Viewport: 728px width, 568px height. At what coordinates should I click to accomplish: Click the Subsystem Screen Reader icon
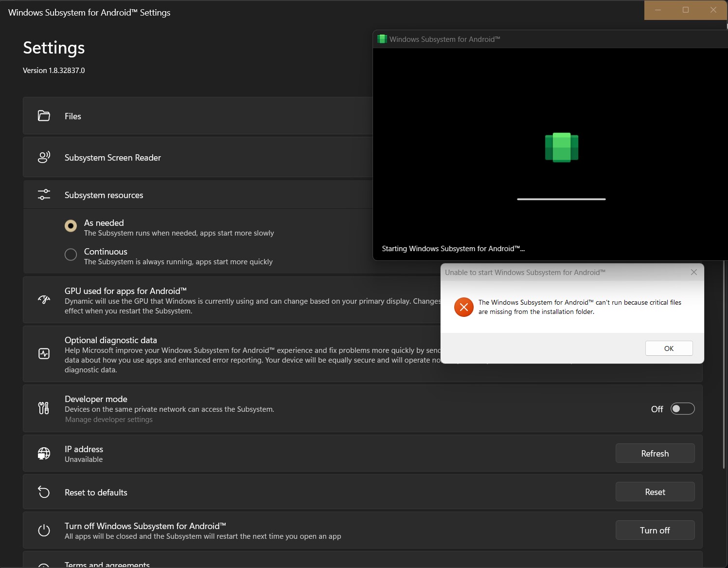coord(44,157)
